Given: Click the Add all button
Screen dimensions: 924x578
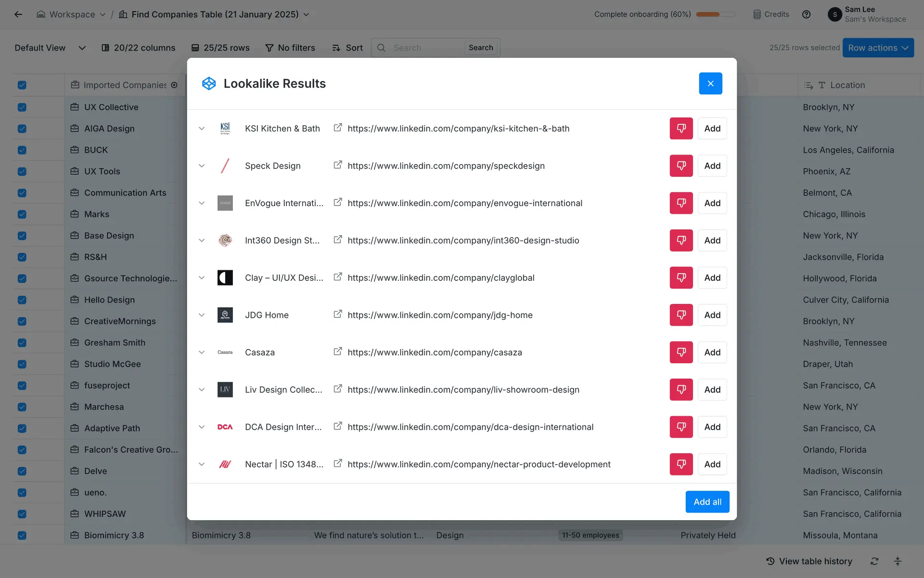Looking at the screenshot, I should 707,502.
